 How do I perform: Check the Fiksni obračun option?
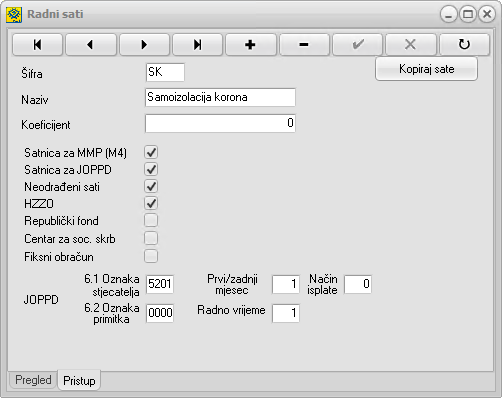pos(151,256)
